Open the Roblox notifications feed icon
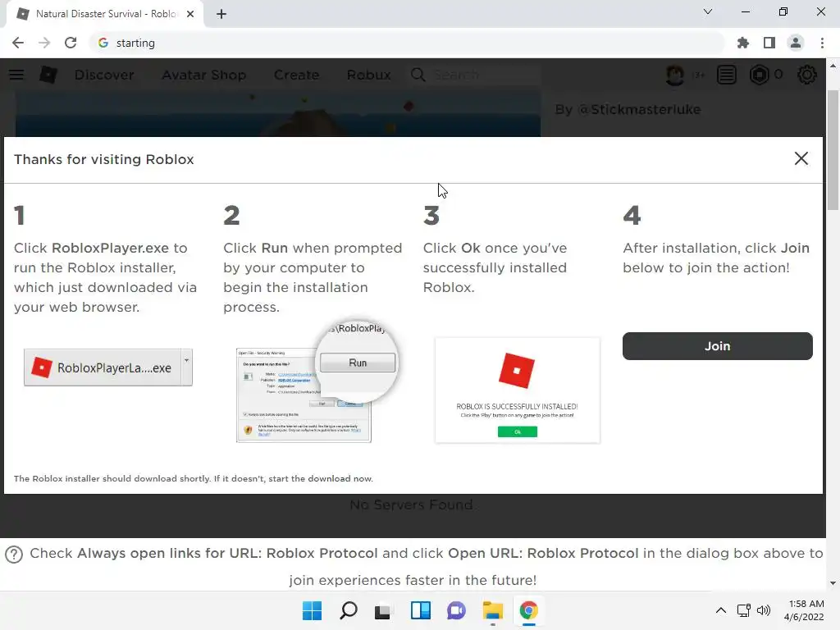Image resolution: width=840 pixels, height=630 pixels. 727,75
